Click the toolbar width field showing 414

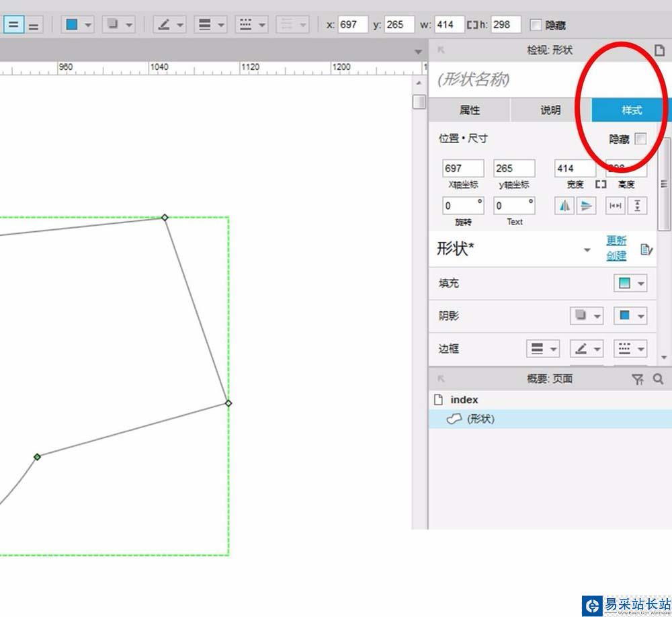(x=449, y=24)
